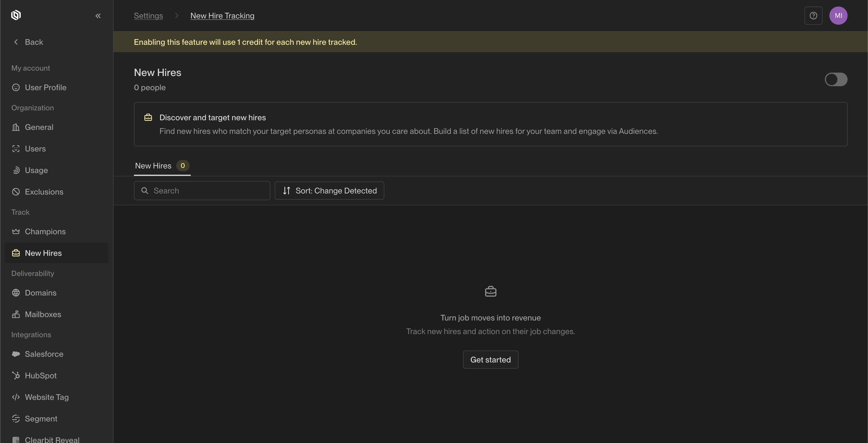Viewport: 868px width, 443px height.
Task: Select the New Hires tab
Action: tap(162, 166)
